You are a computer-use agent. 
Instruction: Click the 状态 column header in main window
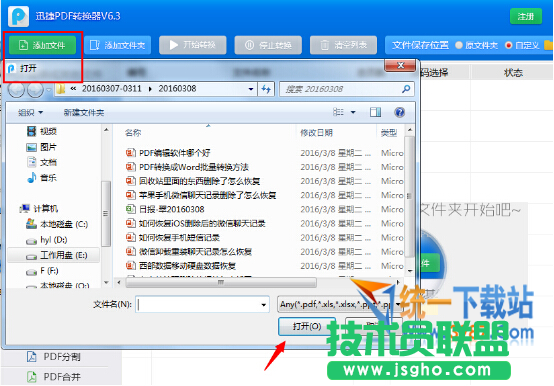coord(513,73)
